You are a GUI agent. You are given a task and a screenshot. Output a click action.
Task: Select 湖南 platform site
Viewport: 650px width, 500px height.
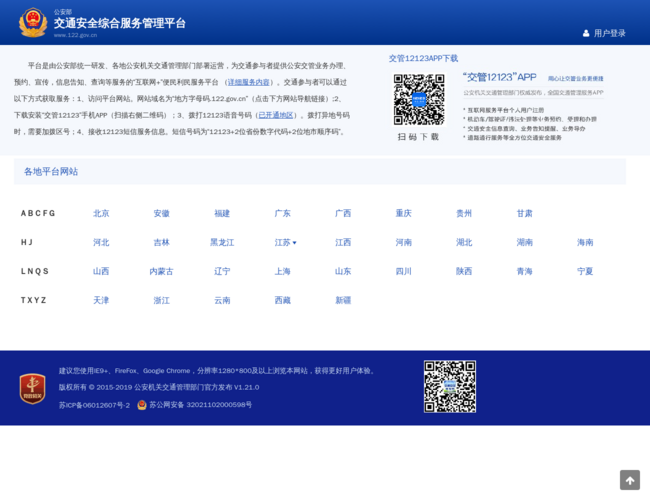[524, 242]
